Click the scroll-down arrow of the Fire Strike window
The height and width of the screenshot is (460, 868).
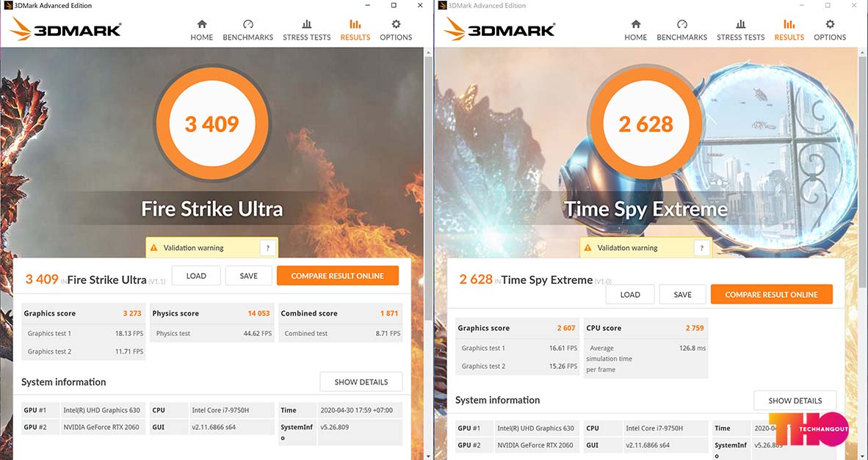428,456
